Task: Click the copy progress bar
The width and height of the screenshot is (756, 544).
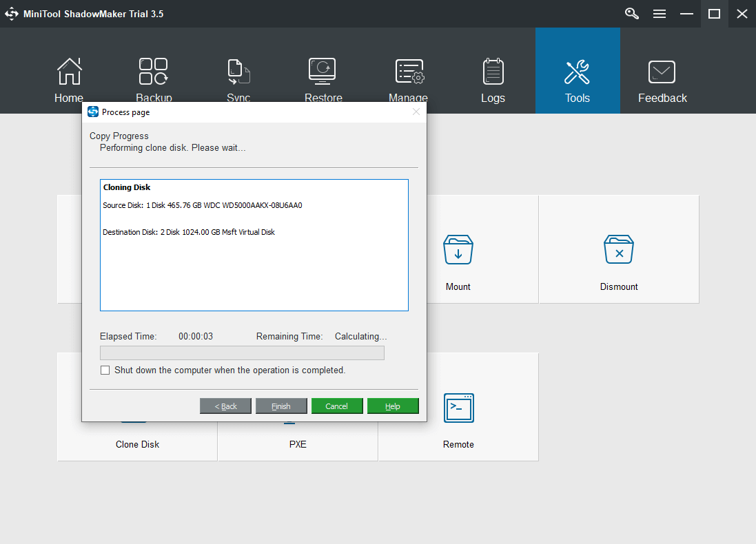Action: tap(242, 353)
